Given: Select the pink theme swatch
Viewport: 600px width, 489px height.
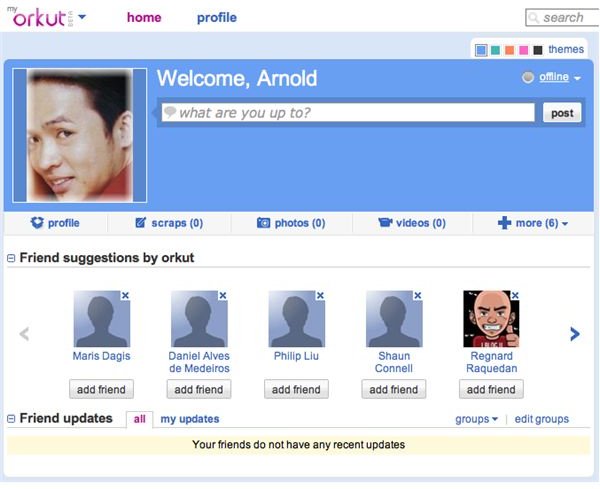Looking at the screenshot, I should [523, 50].
